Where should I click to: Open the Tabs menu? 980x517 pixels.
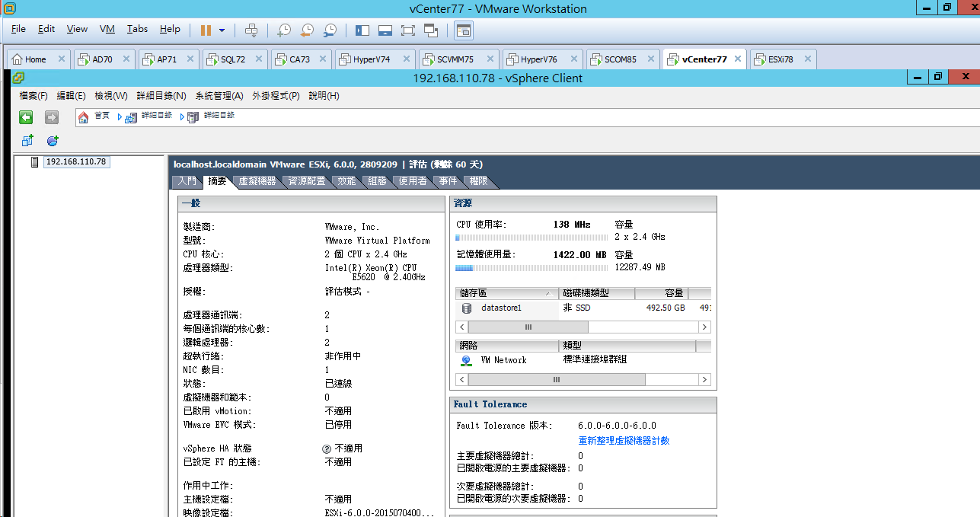click(138, 29)
